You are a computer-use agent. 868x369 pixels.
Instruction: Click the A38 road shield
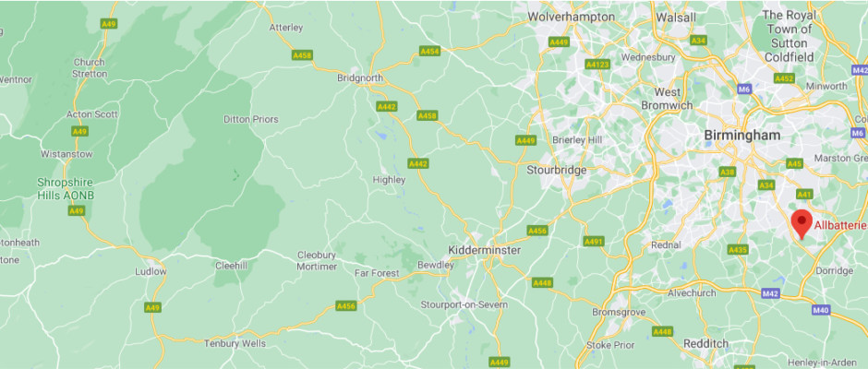click(728, 173)
